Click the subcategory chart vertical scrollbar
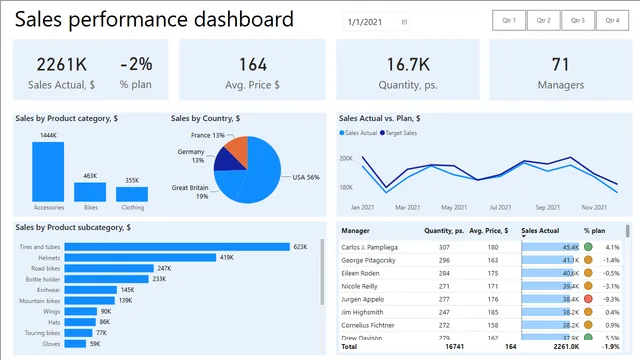Screen dimensions: 640x360 pos(322,272)
